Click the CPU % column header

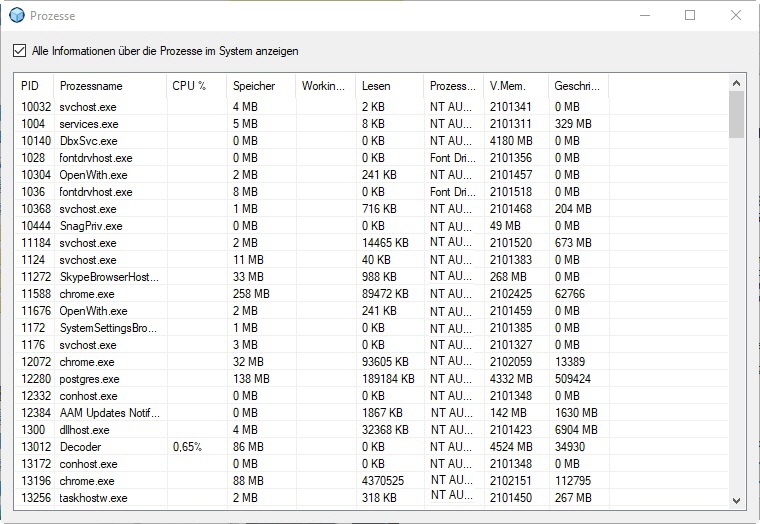point(189,86)
